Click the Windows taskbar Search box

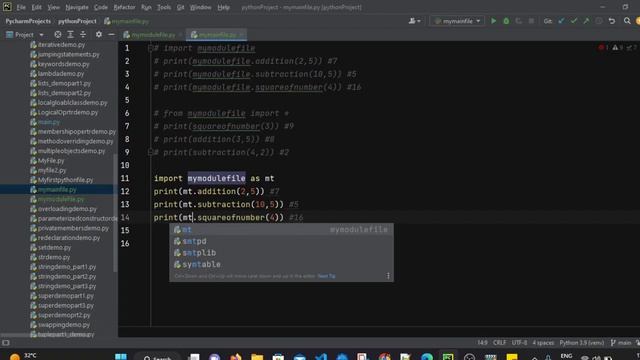pos(158,357)
